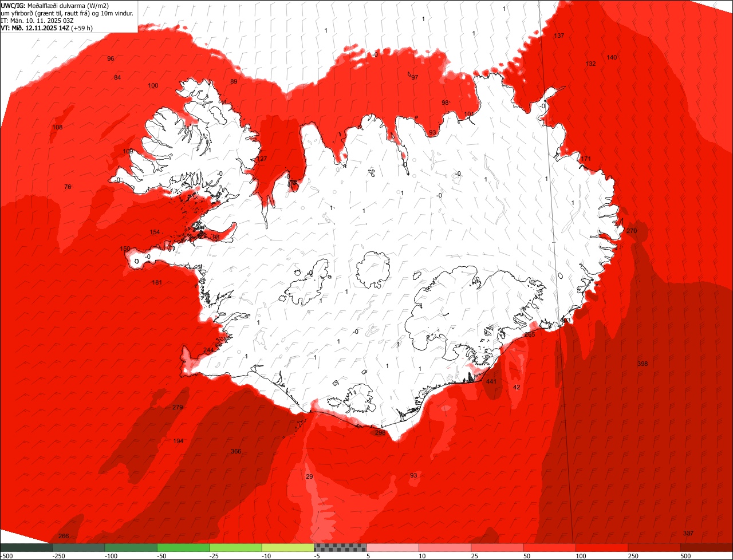Click the map value 137 in the north-east ocean

pos(559,36)
